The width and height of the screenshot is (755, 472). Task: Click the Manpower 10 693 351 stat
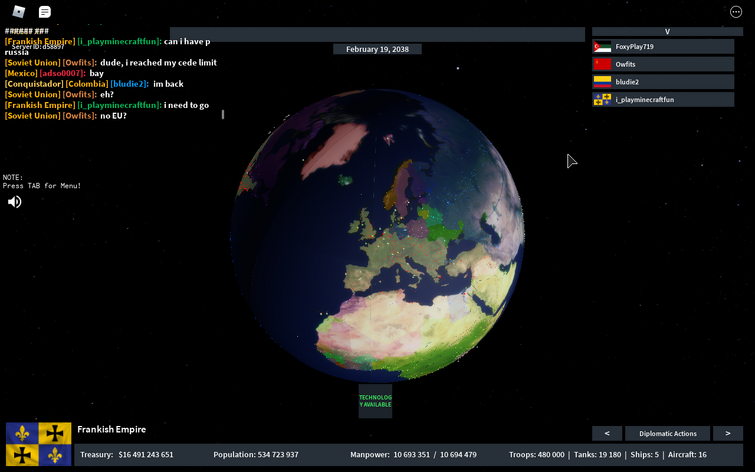413,455
